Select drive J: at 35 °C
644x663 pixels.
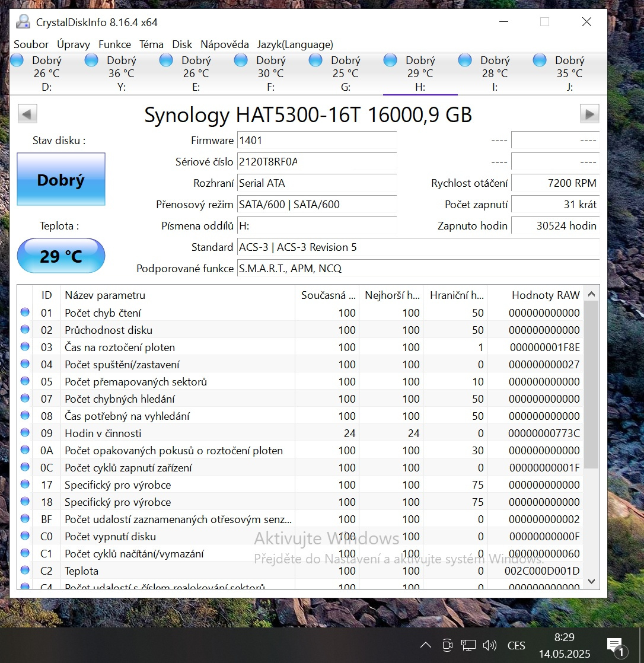(x=570, y=74)
